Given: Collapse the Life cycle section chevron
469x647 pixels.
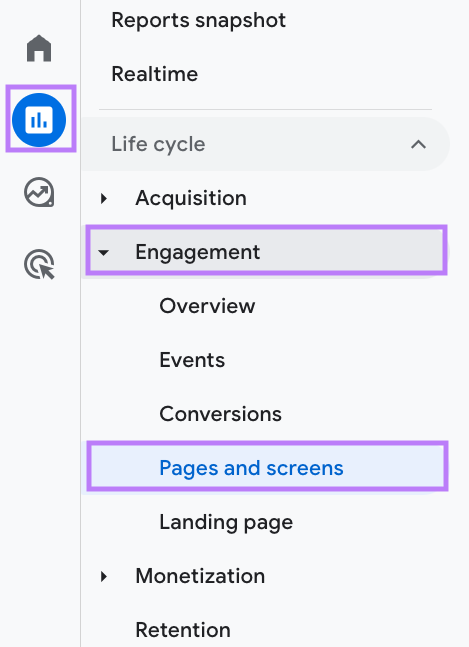Looking at the screenshot, I should (418, 144).
